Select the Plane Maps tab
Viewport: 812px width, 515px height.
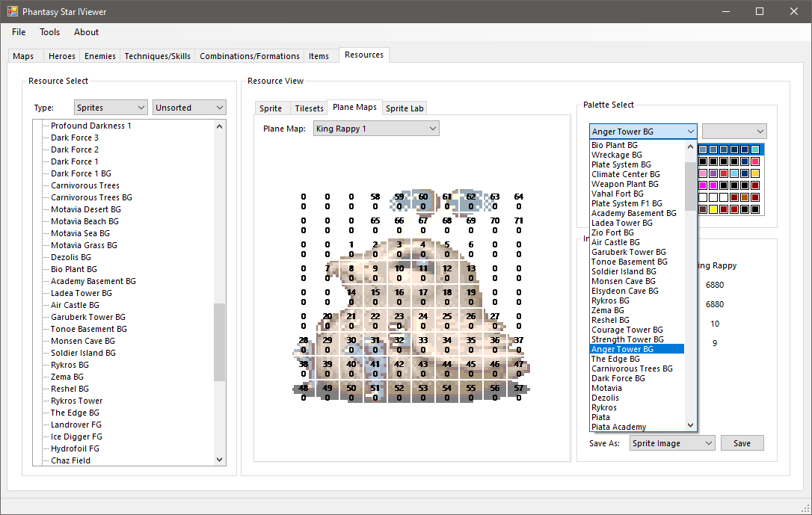coord(354,107)
